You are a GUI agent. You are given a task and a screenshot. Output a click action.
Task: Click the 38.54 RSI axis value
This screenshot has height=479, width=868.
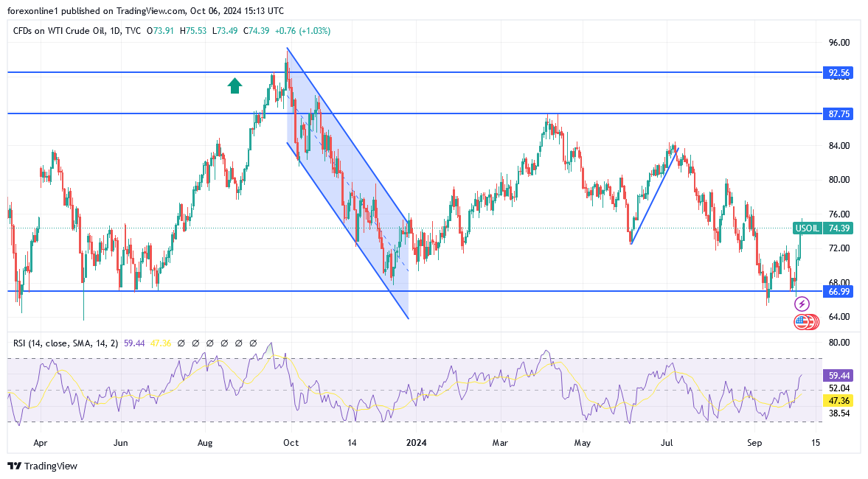pos(839,413)
